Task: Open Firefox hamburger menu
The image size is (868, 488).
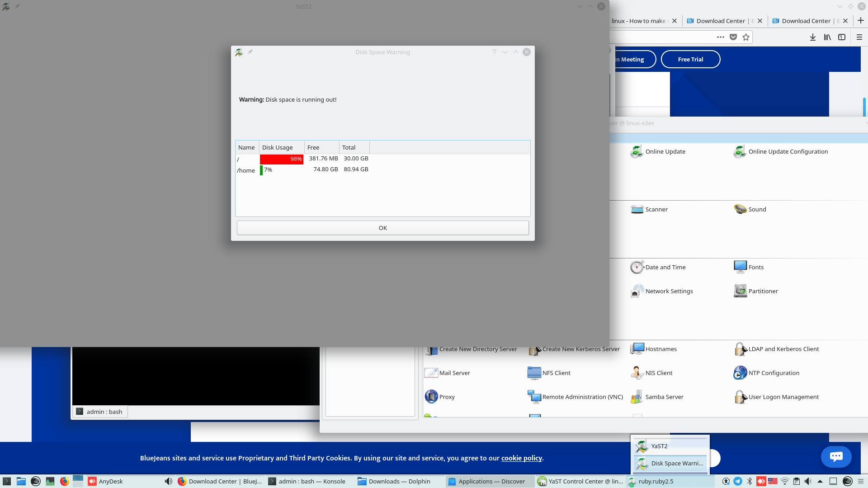Action: coord(859,38)
